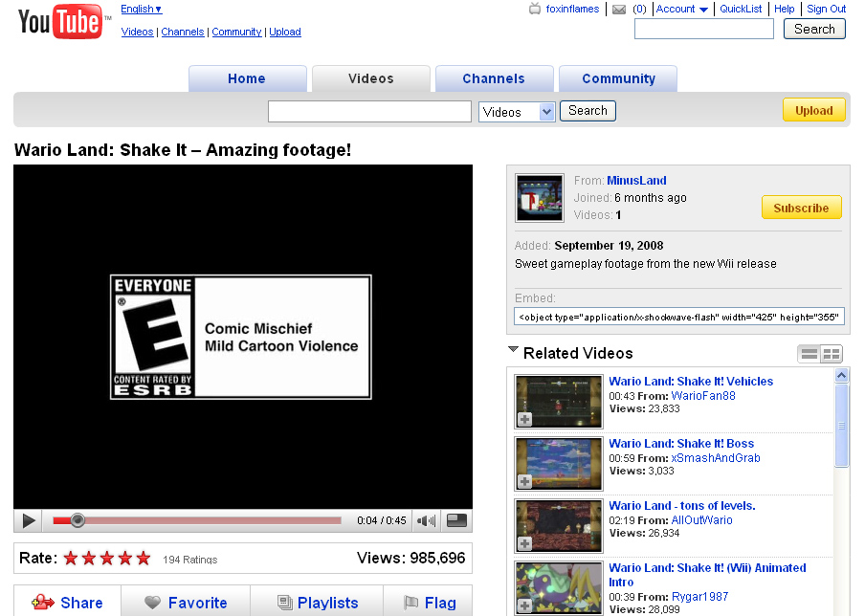Image resolution: width=865 pixels, height=616 pixels.
Task: Open the QuickList link
Action: (741, 9)
